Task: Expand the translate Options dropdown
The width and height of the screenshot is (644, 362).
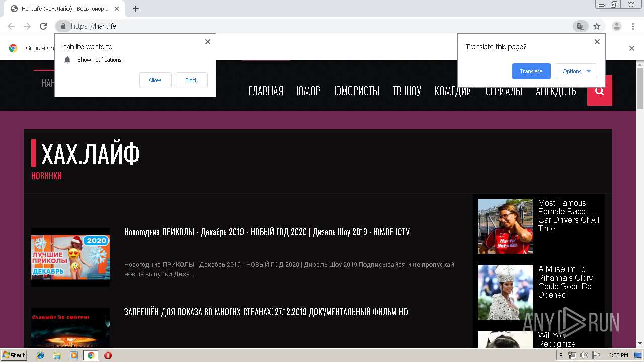Action: click(576, 71)
